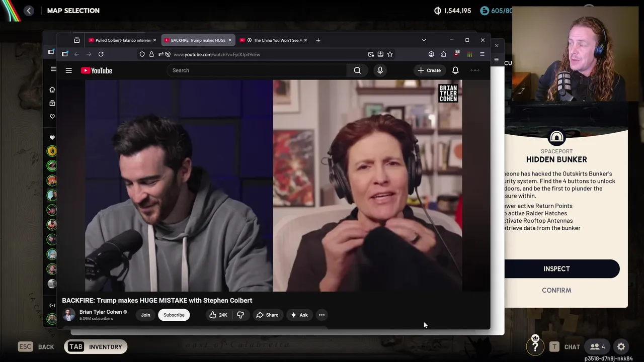Click the top heart icon in the left sidebar behind
644x362 pixels.
click(x=52, y=117)
